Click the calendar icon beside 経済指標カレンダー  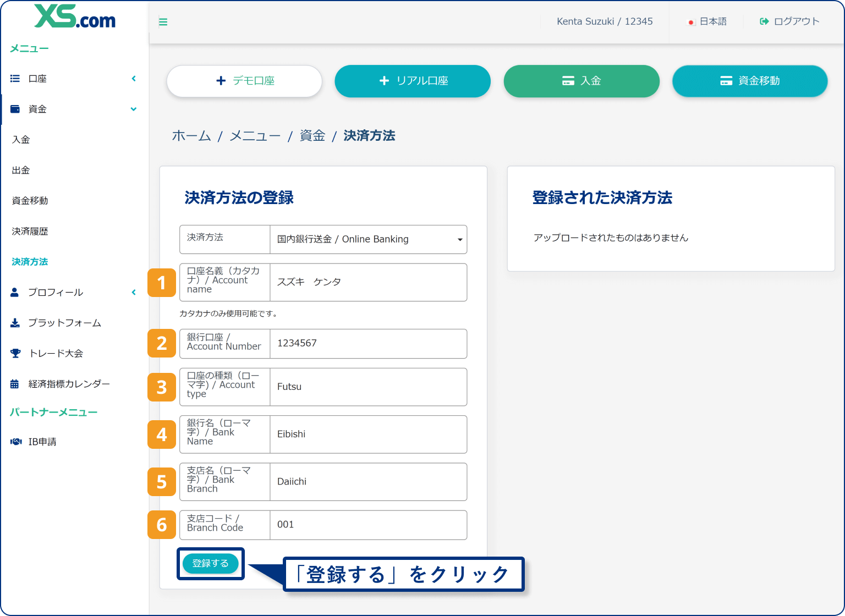click(15, 384)
